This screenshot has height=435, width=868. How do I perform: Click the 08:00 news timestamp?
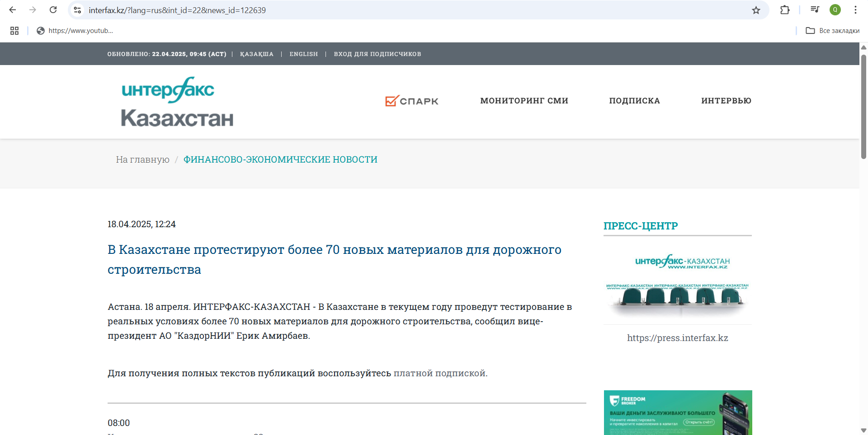118,423
